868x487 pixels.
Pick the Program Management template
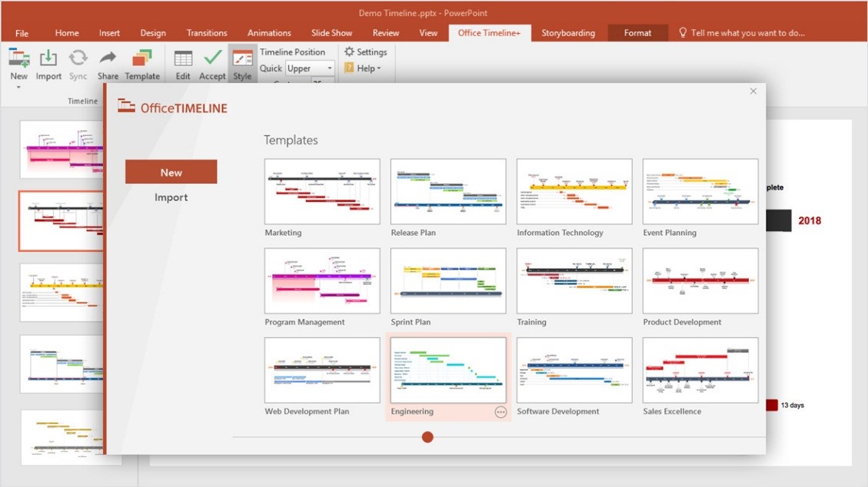(x=322, y=281)
